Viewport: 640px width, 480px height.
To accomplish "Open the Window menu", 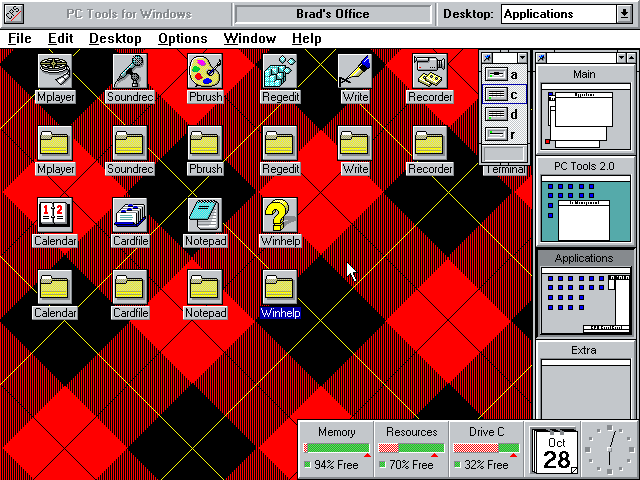I will 249,38.
